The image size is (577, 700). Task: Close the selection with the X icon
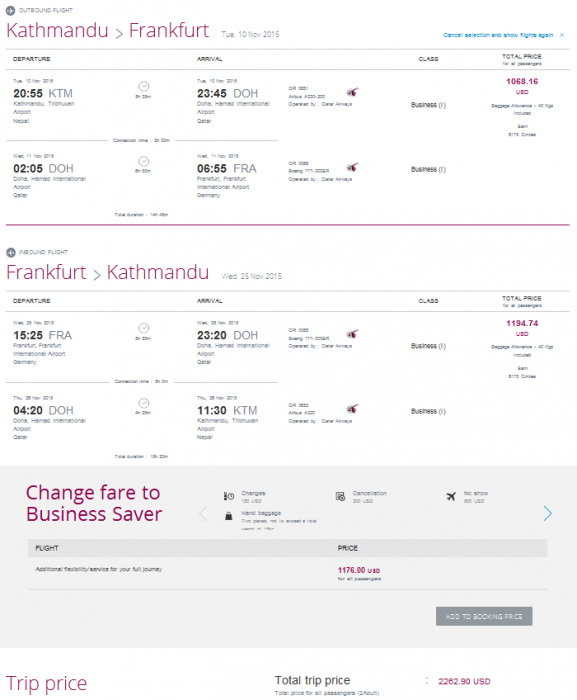point(562,35)
